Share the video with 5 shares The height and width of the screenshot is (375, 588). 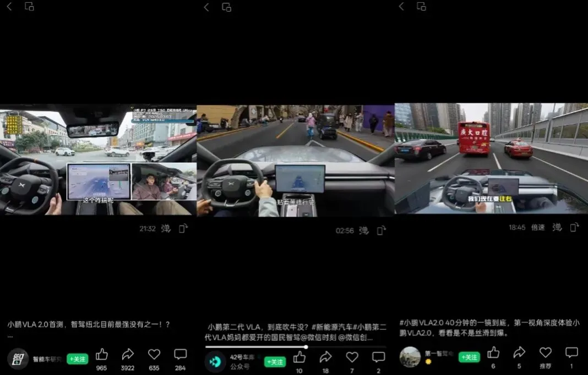(519, 352)
